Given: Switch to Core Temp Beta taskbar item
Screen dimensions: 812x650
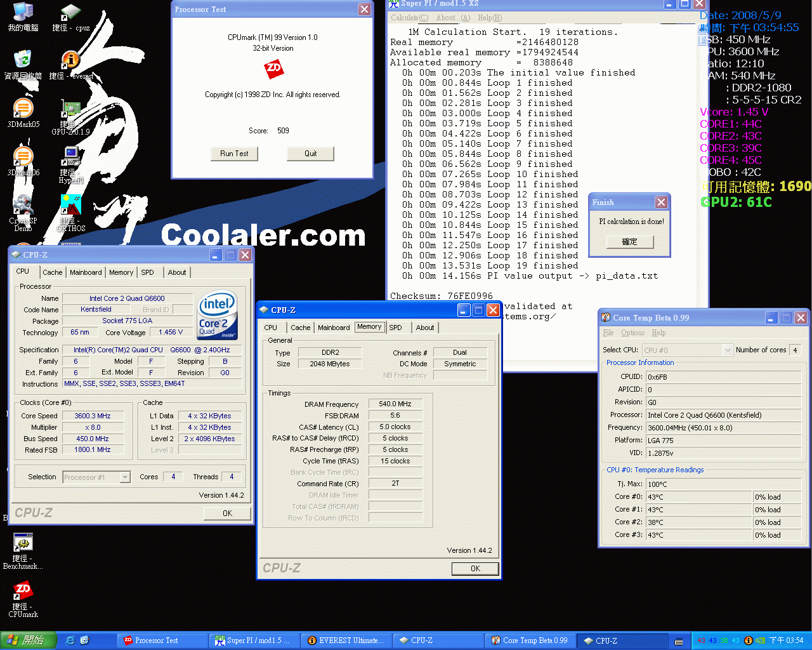Looking at the screenshot, I should coord(530,640).
